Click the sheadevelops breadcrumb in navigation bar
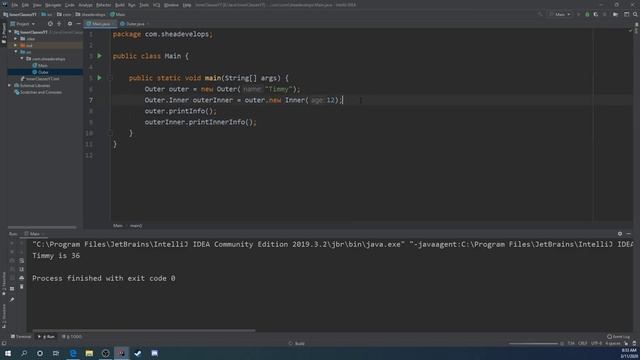 pyautogui.click(x=90, y=14)
